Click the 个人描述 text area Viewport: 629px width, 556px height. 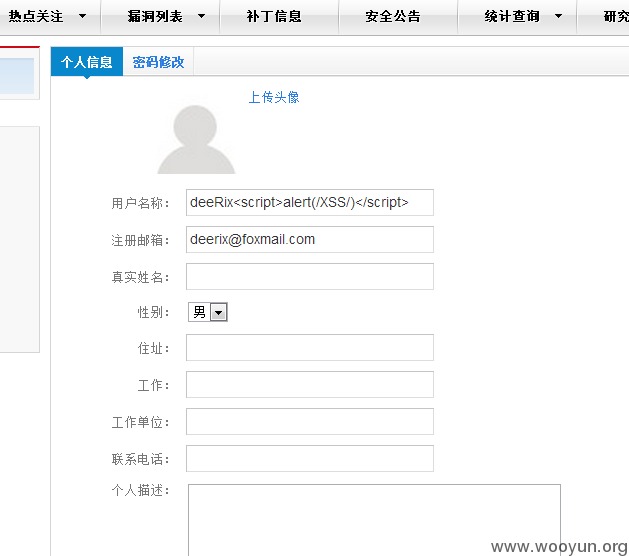[x=374, y=520]
